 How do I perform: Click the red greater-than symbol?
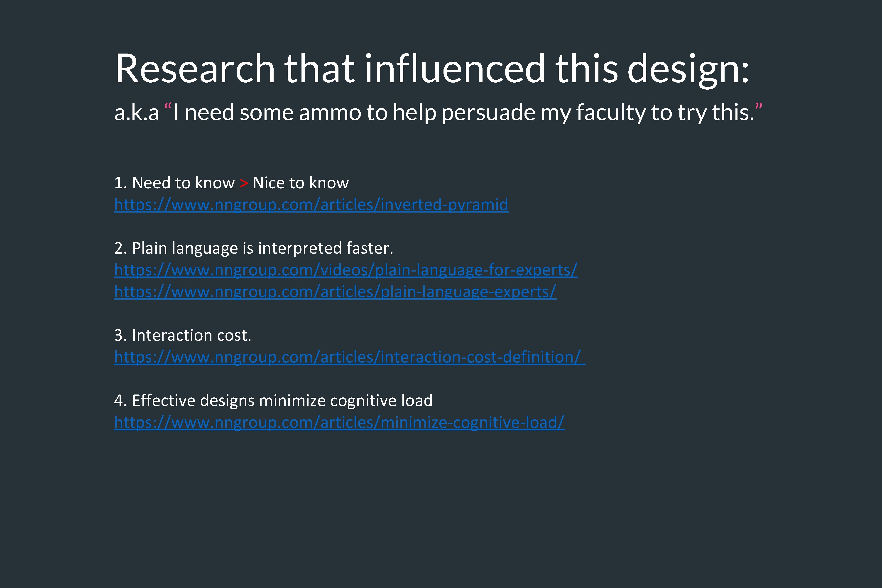pyautogui.click(x=244, y=183)
